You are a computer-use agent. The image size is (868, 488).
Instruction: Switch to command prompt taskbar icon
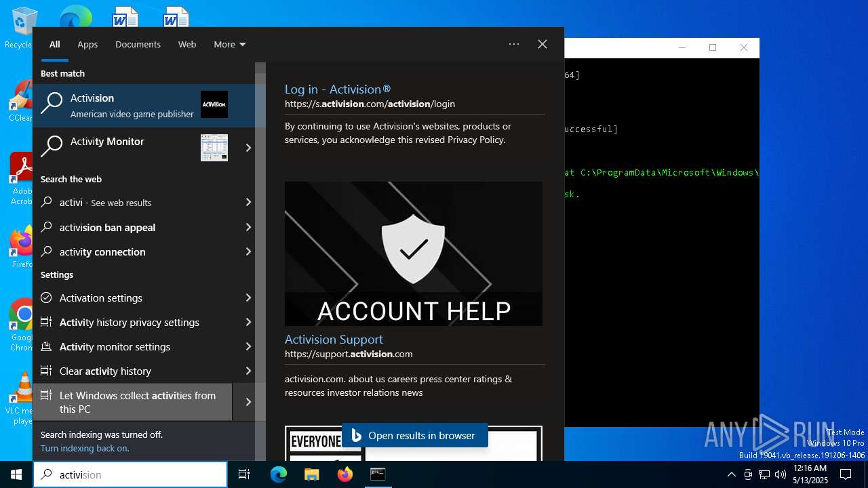378,474
